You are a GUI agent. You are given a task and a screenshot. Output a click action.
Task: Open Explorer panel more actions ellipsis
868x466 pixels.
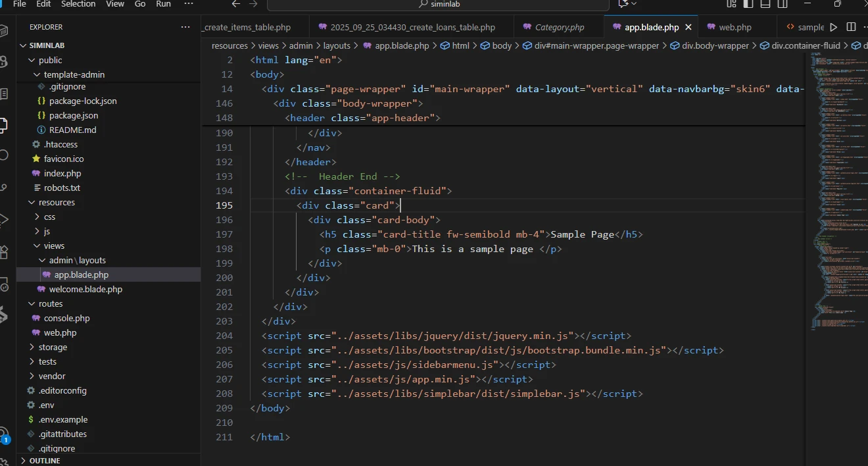(x=185, y=27)
